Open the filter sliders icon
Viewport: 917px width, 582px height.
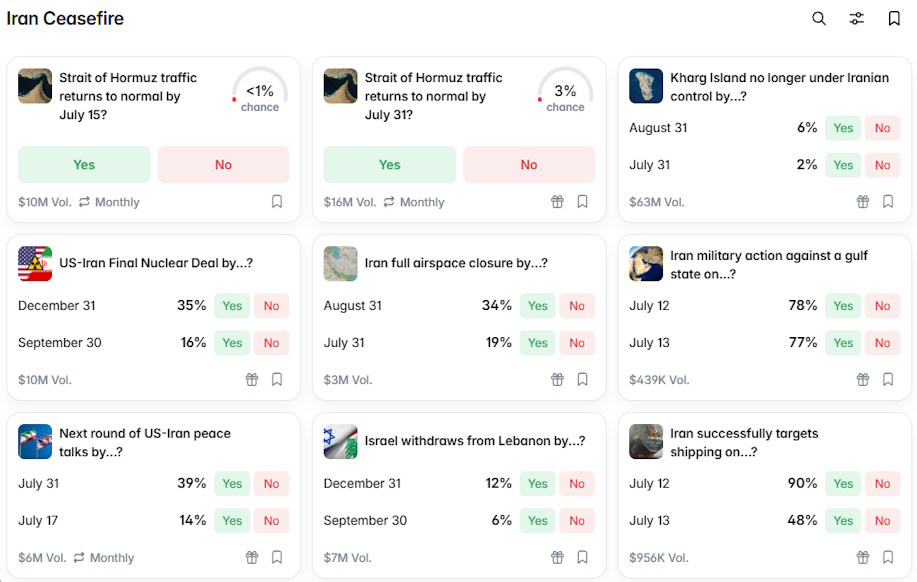(x=856, y=19)
